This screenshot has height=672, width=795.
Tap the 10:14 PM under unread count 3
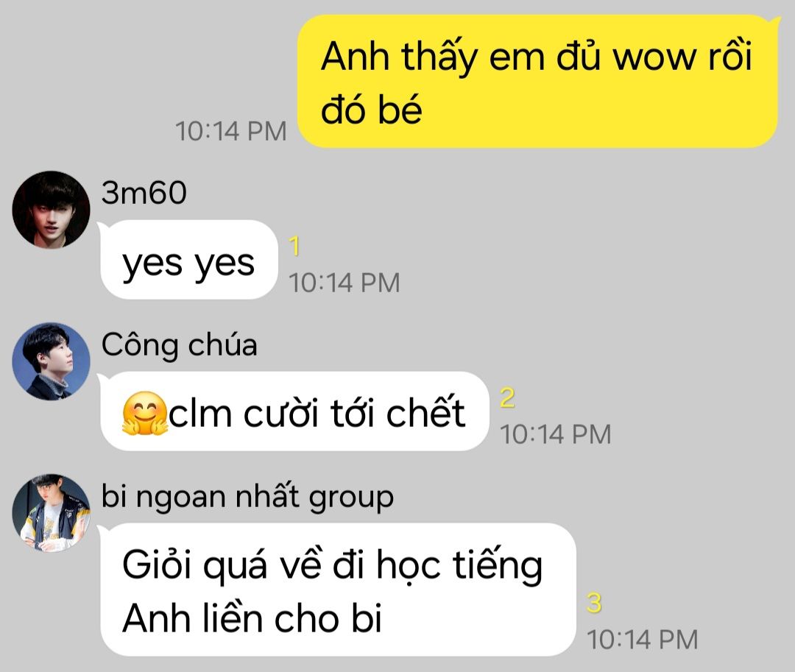[x=643, y=639]
